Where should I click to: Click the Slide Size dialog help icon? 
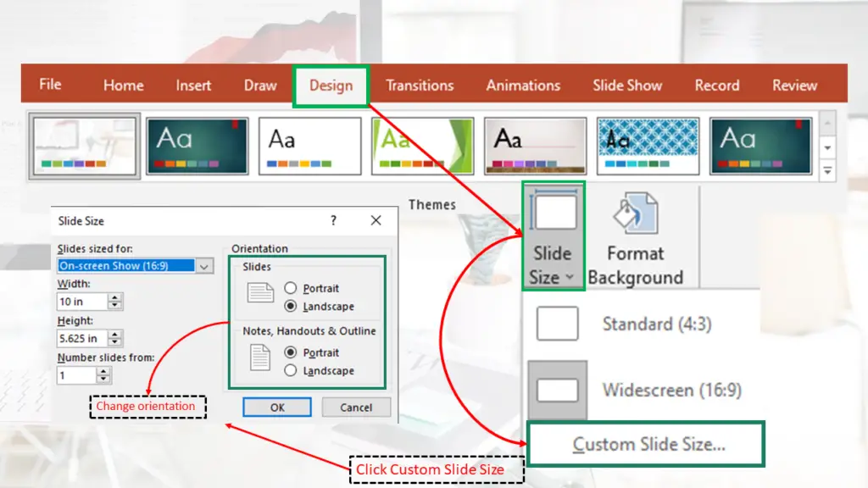(333, 220)
